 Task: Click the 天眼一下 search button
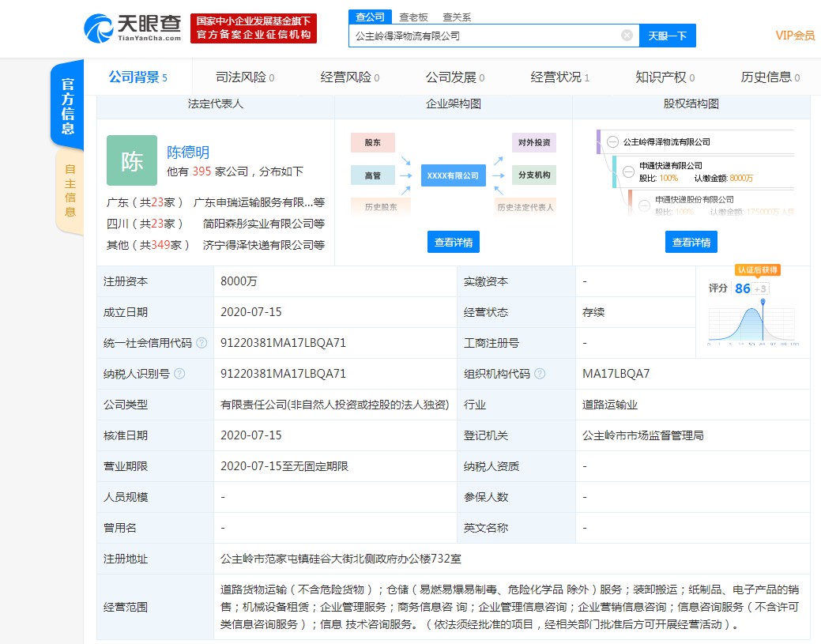[x=668, y=36]
